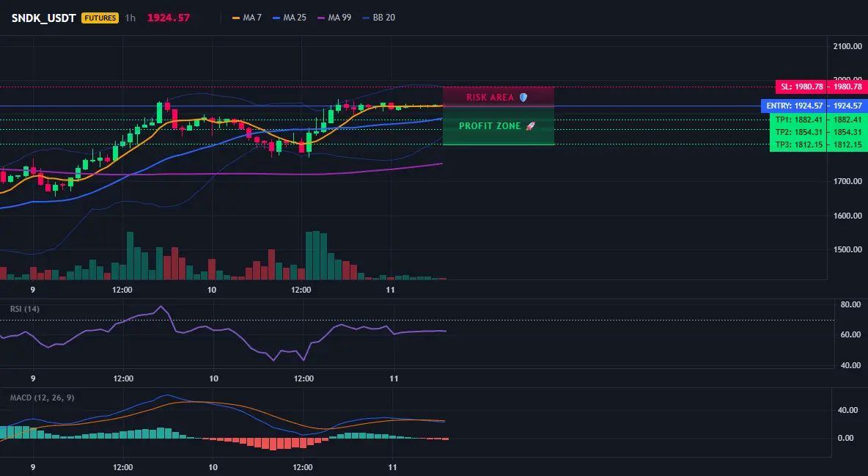Click the RSI (14) indicator label
The width and height of the screenshot is (868, 476).
25,309
